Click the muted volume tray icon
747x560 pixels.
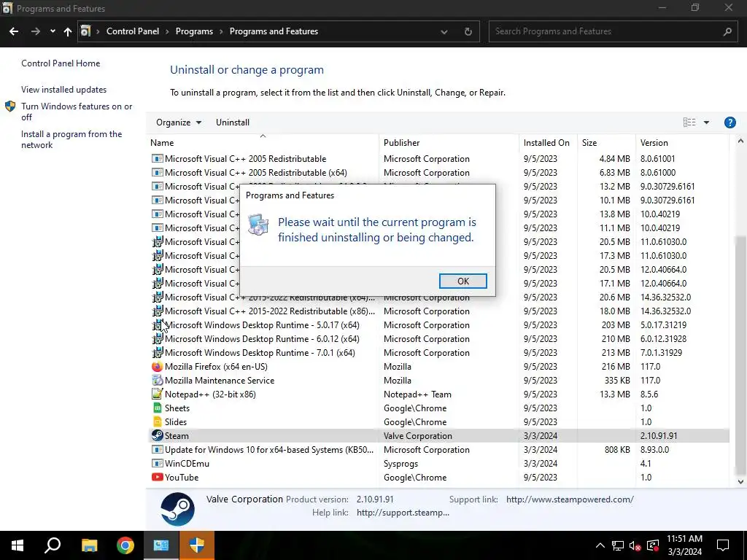pos(635,545)
